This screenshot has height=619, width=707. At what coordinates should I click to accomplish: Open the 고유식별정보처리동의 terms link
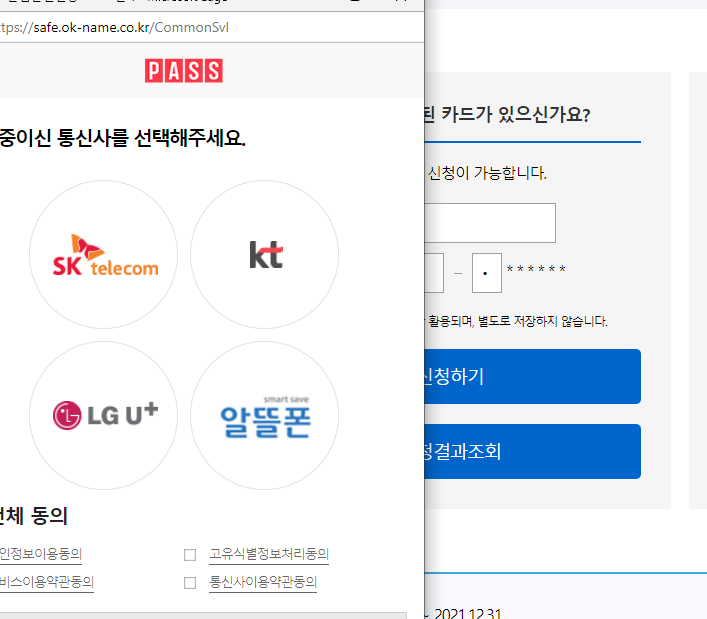point(269,554)
